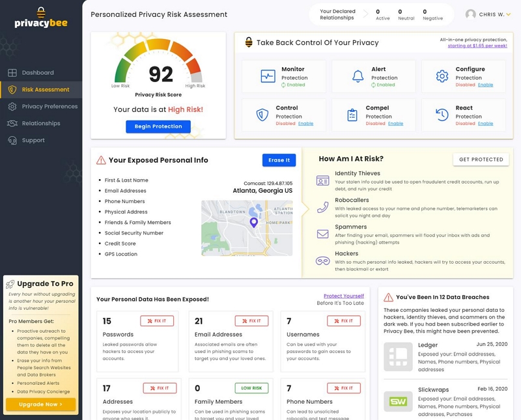Click the Comcast IP address text
Screen dimensions: 521x420
click(268, 184)
